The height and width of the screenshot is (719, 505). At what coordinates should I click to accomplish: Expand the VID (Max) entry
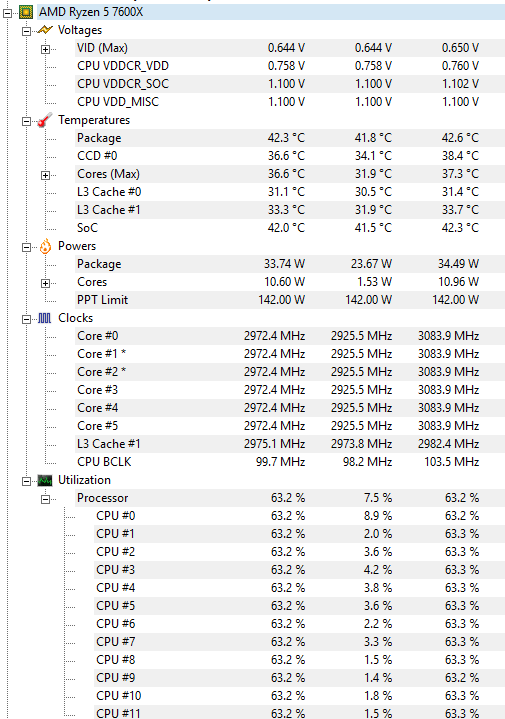(x=45, y=49)
